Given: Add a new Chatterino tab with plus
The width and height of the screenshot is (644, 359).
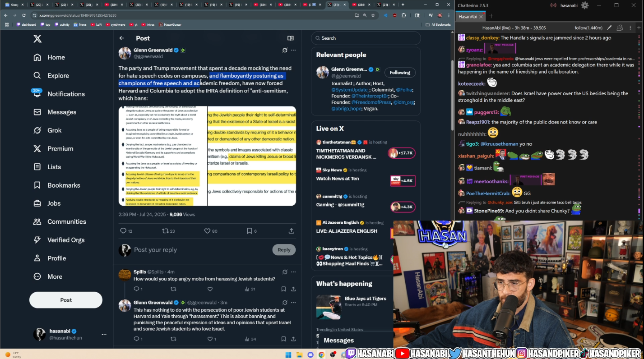Looking at the screenshot, I should (x=491, y=16).
